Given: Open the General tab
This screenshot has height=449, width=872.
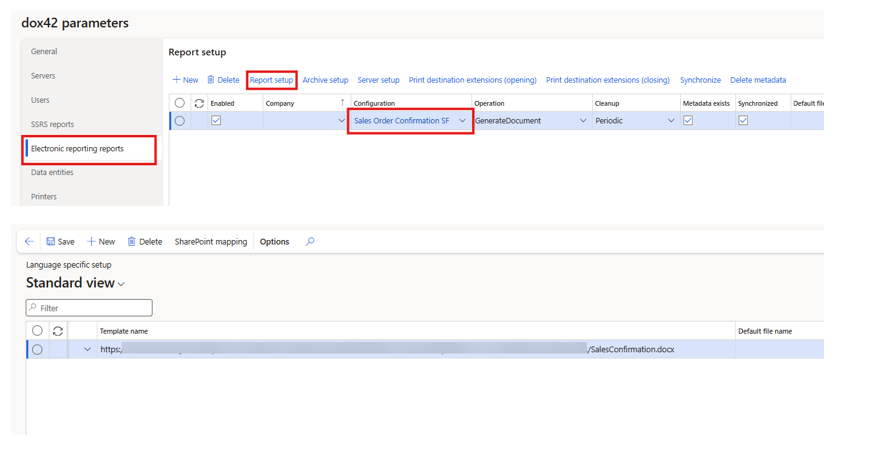Looking at the screenshot, I should pos(44,51).
